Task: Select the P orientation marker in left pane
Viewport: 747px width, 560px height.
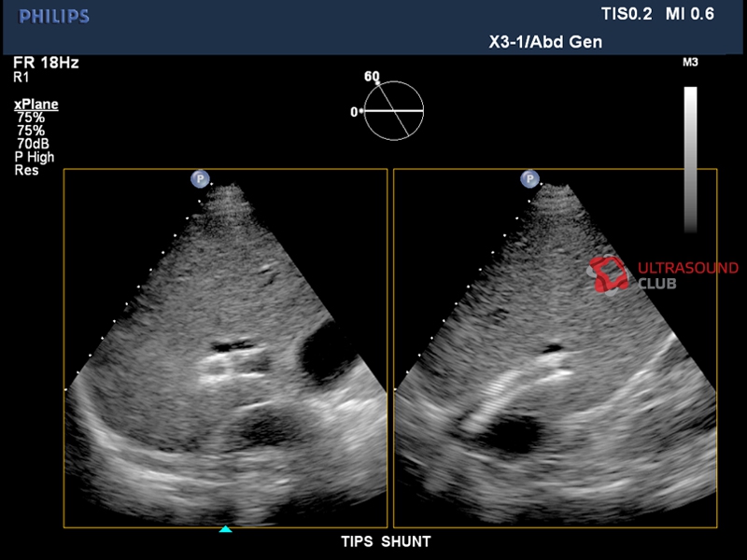Action: click(x=200, y=179)
